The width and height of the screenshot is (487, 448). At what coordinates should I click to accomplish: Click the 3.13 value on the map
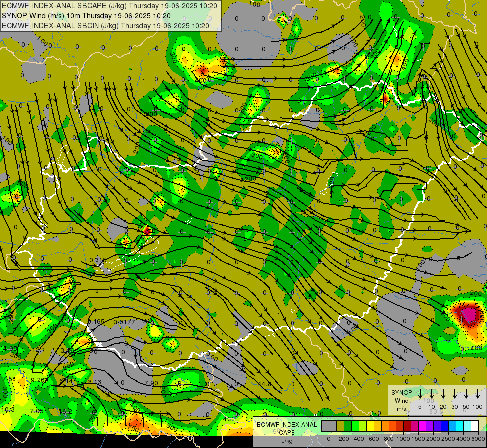pyautogui.click(x=95, y=382)
